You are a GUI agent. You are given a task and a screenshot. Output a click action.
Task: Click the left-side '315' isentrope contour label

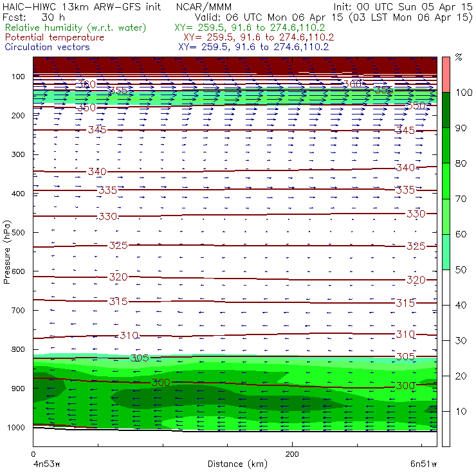118,302
